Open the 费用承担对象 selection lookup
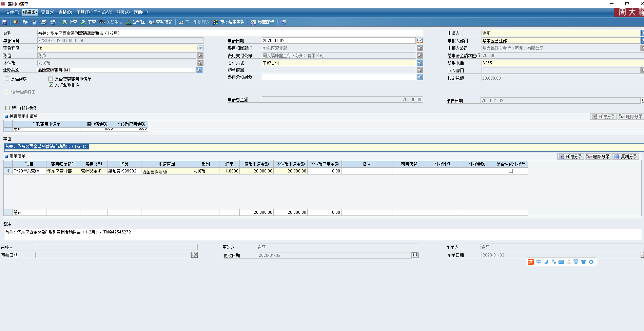Viewport: 644px width, 331px height. point(420,77)
